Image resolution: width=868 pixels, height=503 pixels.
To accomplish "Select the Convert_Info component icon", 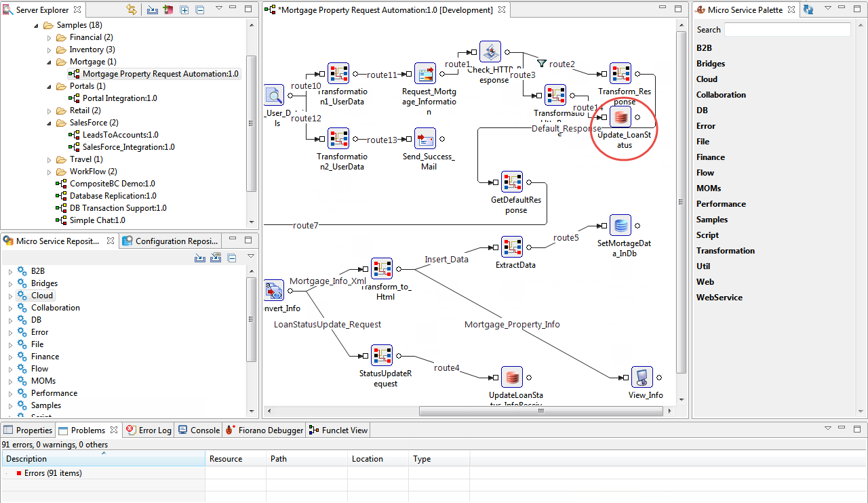I will tap(273, 290).
